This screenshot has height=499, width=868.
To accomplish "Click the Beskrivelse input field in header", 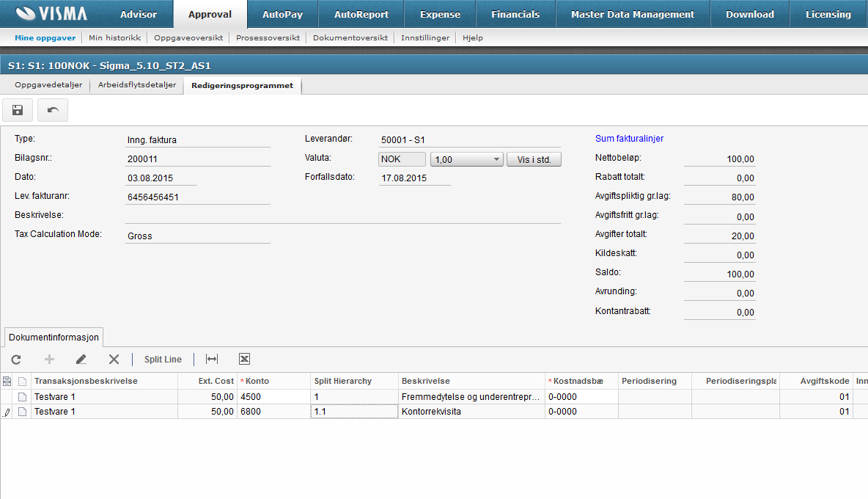I will [x=343, y=216].
